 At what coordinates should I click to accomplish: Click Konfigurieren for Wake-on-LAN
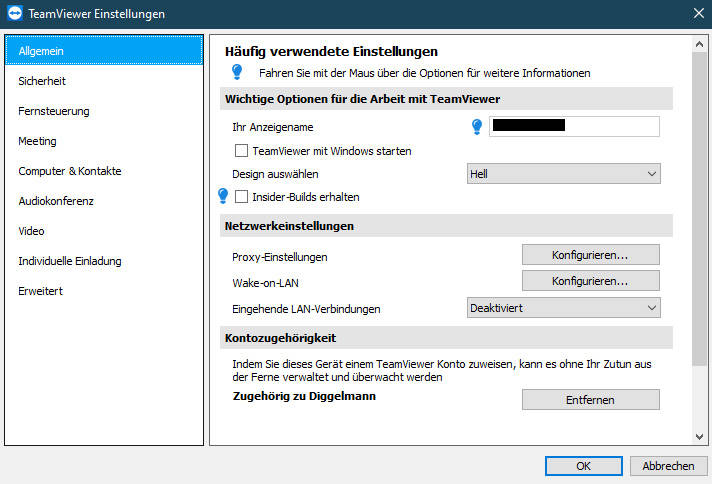click(x=590, y=281)
